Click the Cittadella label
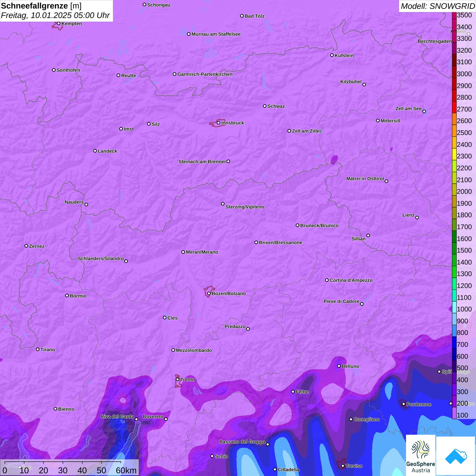Image resolution: width=476 pixels, height=476 pixels. pos(288,470)
